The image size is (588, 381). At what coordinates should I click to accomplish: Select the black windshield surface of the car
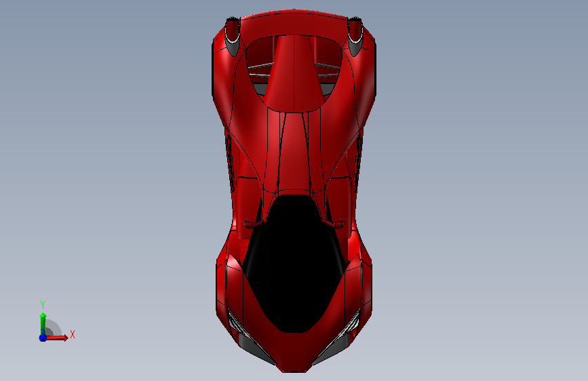[x=295, y=264]
